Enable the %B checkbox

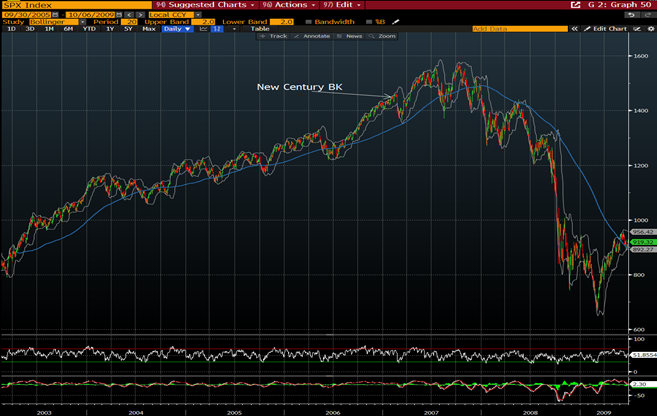(367, 21)
